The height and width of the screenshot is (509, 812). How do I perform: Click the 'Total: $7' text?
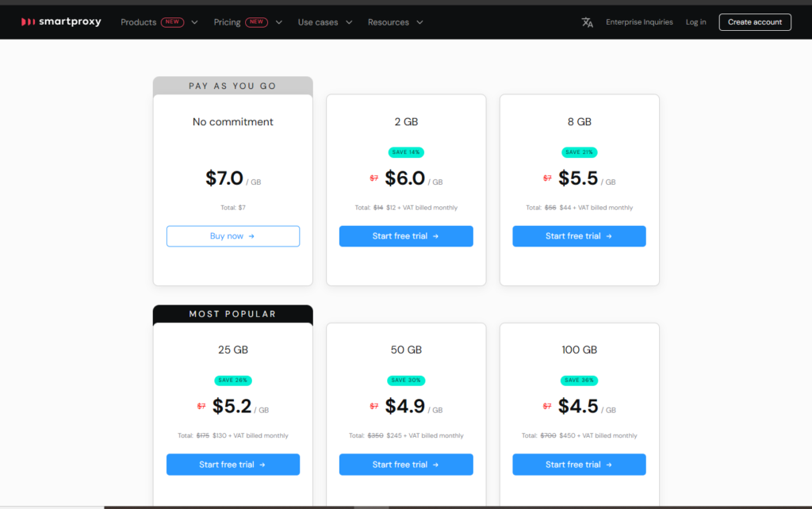coord(233,208)
